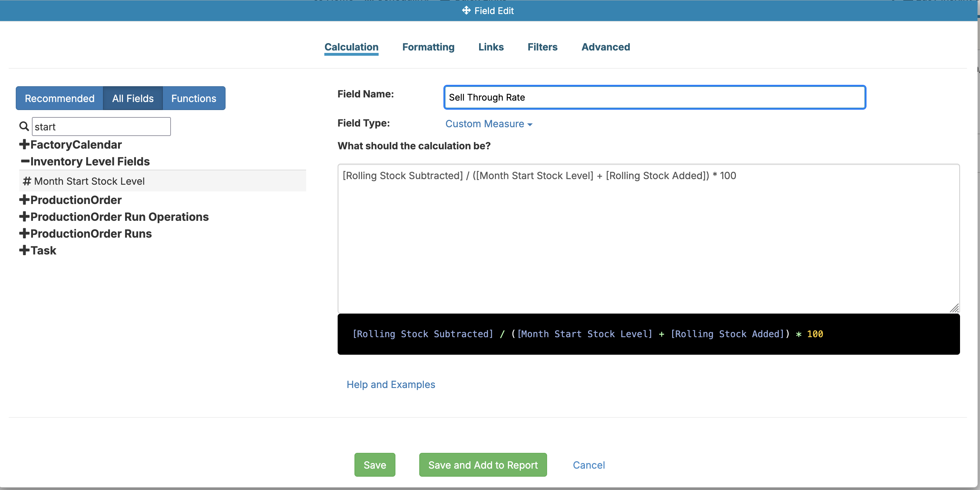
Task: Open the Help and Examples link
Action: tap(390, 384)
